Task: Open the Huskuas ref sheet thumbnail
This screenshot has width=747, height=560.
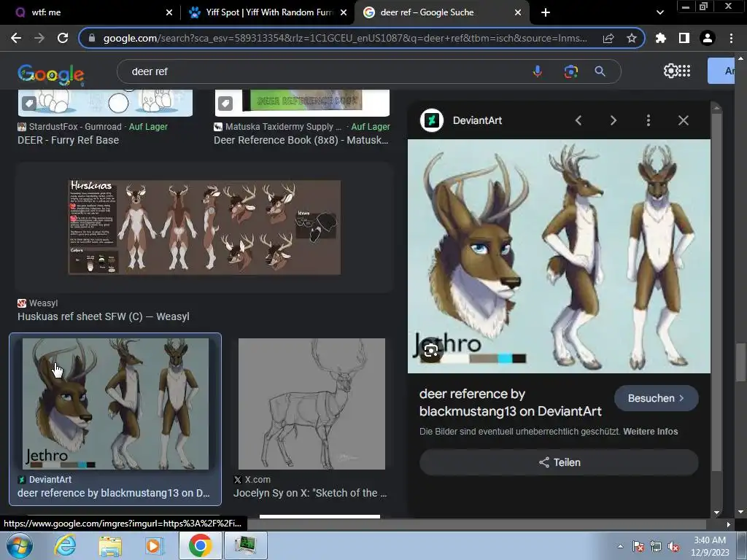Action: pos(204,227)
